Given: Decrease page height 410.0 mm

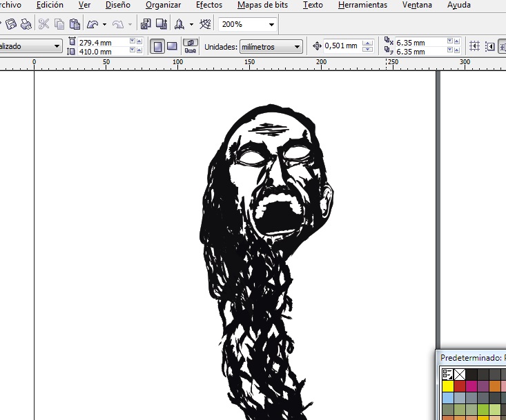Looking at the screenshot, I should [133, 50].
